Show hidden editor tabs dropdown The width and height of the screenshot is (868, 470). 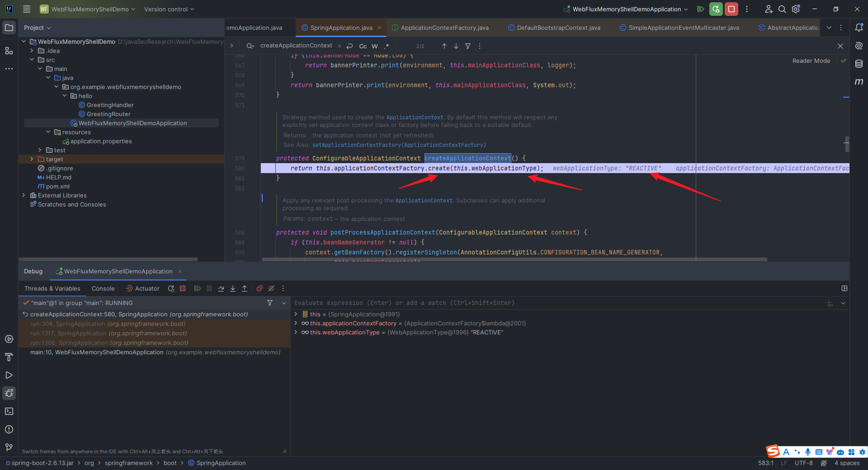[829, 28]
